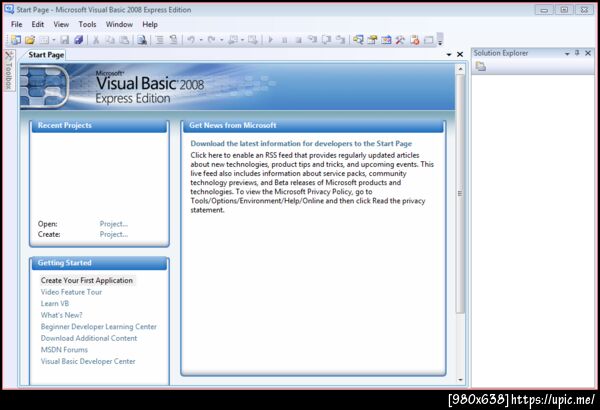600x410 pixels.
Task: Click the Break All pause icon
Action: click(x=284, y=40)
